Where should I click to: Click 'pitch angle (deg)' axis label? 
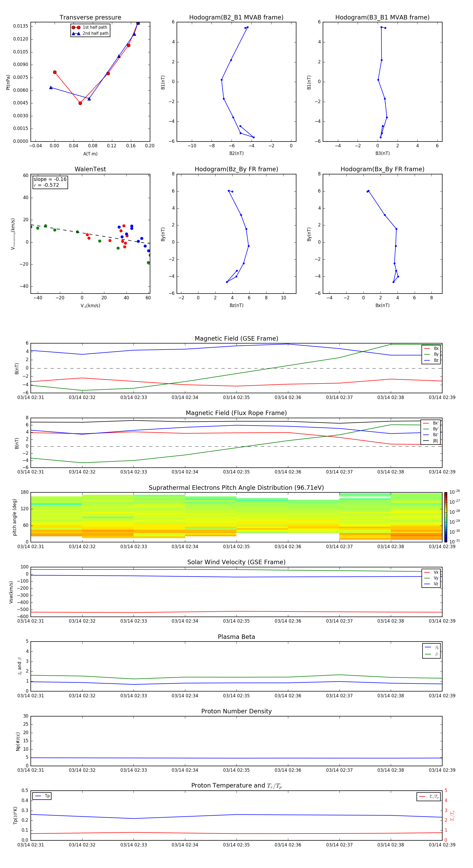14,517
